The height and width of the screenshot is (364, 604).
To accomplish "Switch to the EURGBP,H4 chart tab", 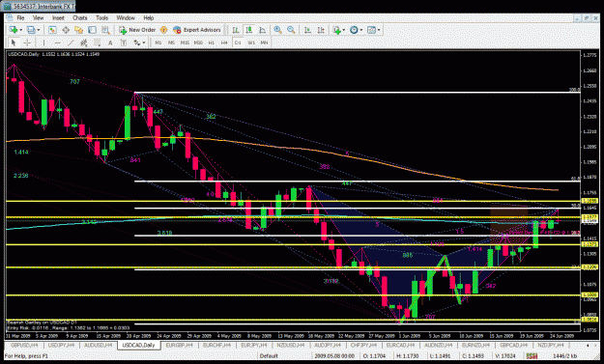I will click(x=179, y=345).
